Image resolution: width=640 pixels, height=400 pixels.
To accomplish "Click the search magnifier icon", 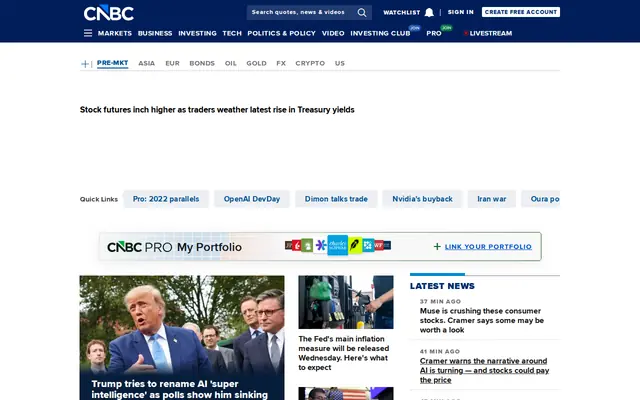I will coord(362,13).
